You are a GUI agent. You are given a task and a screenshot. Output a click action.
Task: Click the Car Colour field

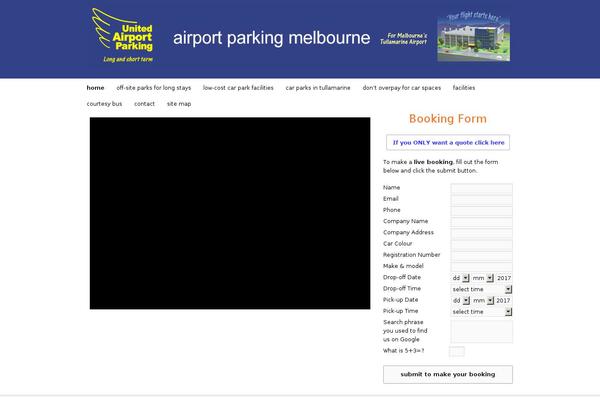[481, 244]
